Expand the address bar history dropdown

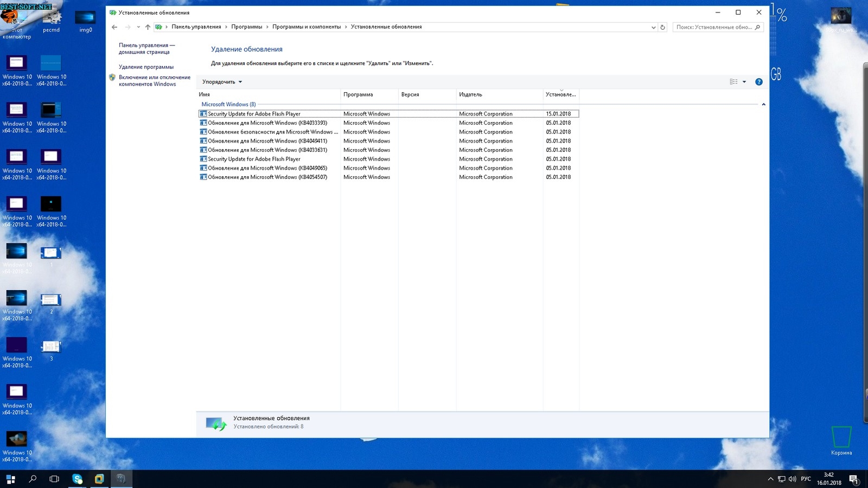tap(653, 27)
